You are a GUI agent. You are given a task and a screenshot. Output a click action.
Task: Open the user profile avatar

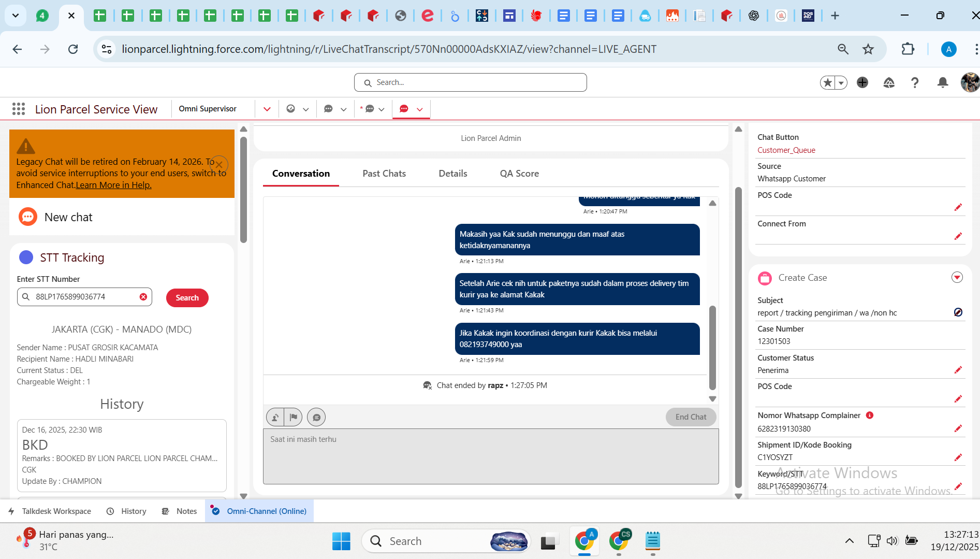point(970,82)
